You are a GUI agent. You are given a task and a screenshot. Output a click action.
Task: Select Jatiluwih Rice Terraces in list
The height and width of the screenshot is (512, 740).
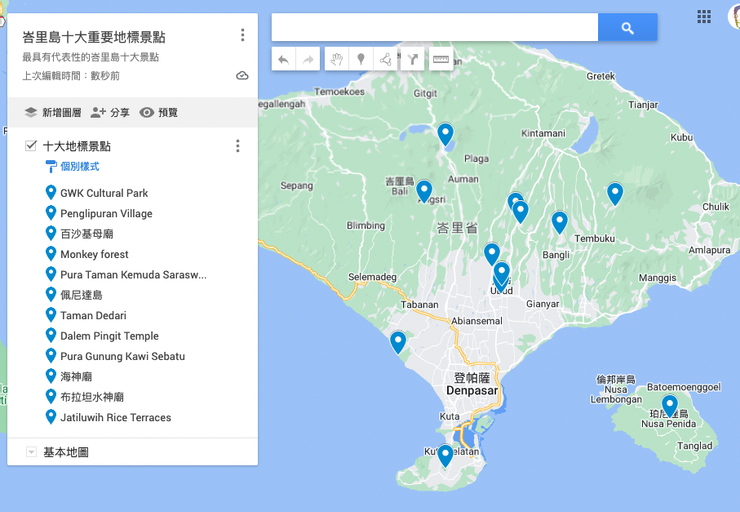point(115,417)
